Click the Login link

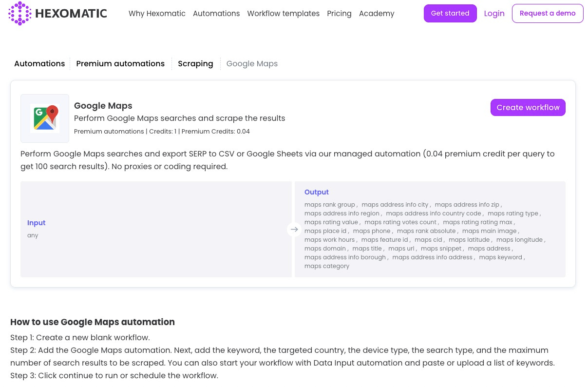coord(494,14)
